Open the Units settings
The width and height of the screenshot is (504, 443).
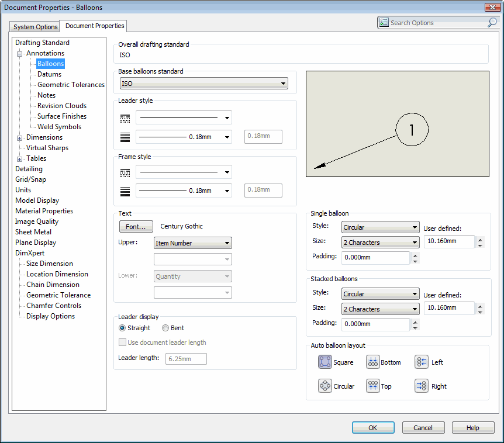(23, 190)
